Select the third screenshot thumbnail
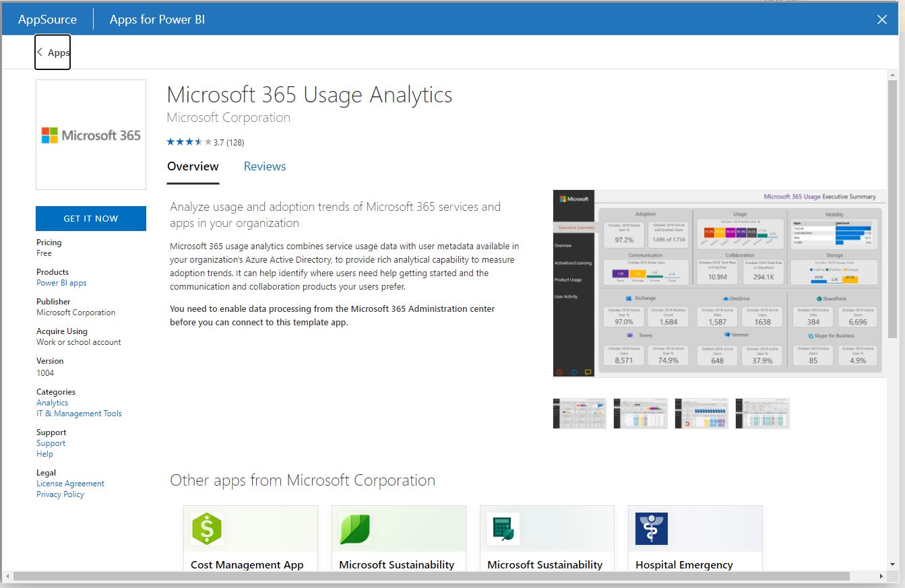Viewport: 905px width, 588px height. coord(701,413)
